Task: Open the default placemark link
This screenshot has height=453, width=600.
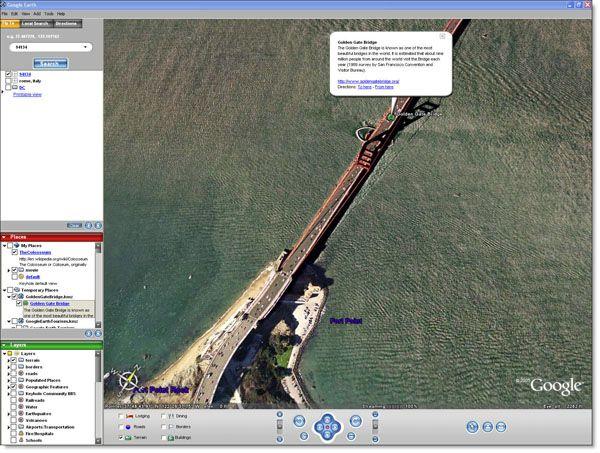Action: [33, 277]
